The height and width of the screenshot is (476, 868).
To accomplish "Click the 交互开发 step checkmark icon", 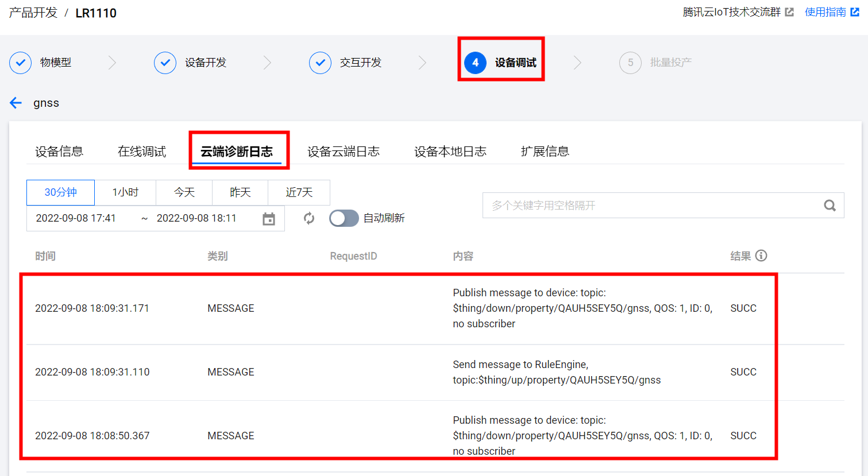I will pos(320,63).
